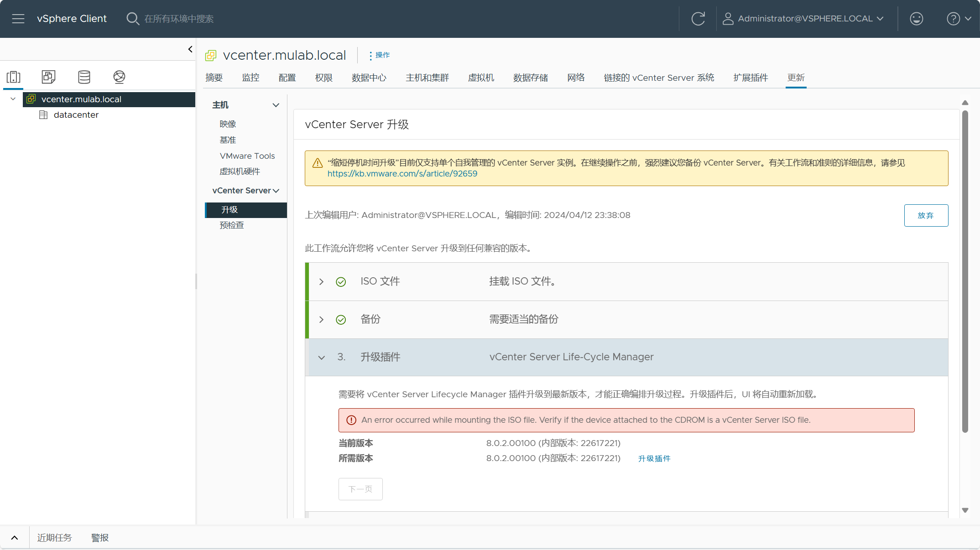
Task: Expand the ISO 文件 step row
Action: coord(321,282)
